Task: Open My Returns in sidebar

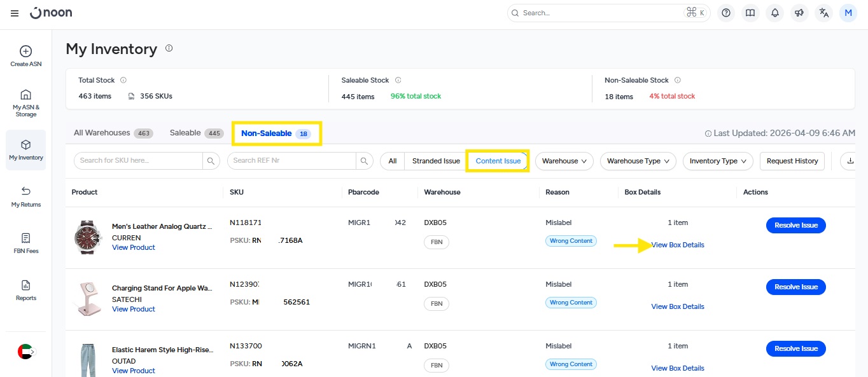Action: (26, 196)
